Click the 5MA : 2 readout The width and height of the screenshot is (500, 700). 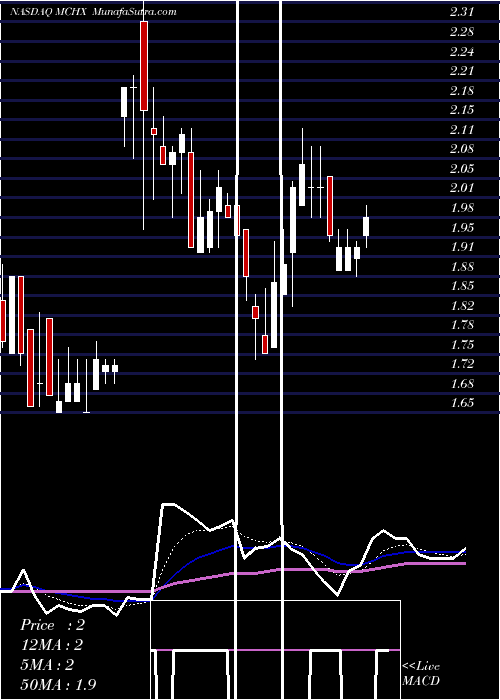(x=47, y=664)
